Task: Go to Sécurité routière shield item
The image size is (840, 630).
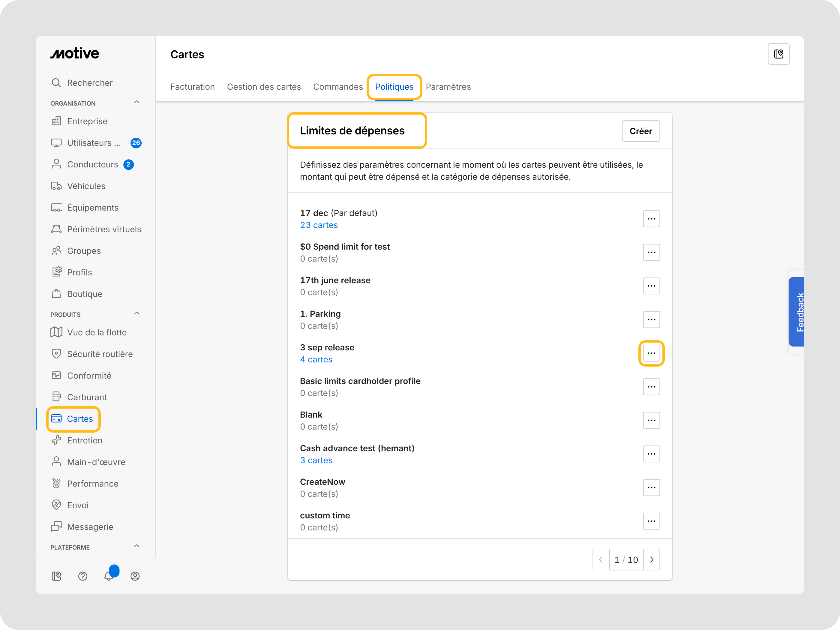Action: point(100,353)
